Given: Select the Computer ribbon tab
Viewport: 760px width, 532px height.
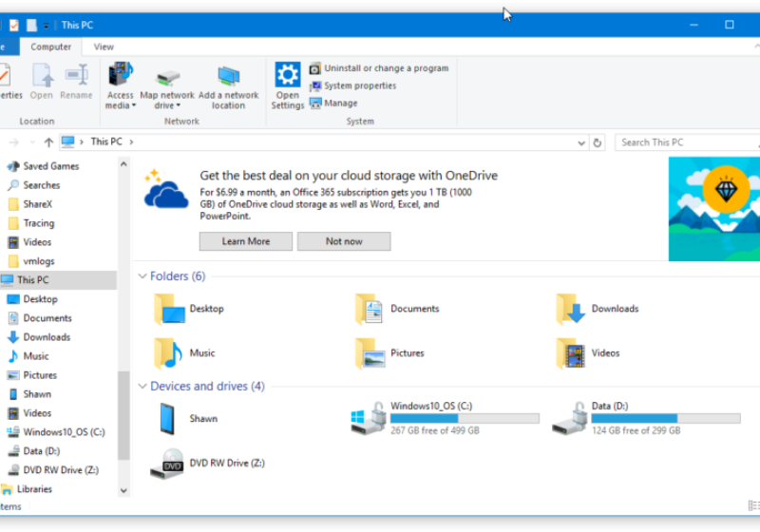Looking at the screenshot, I should pyautogui.click(x=50, y=47).
